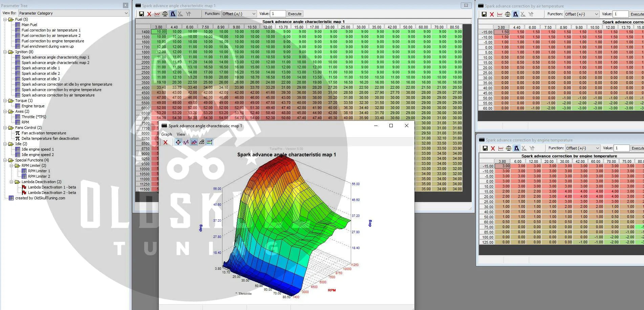Image resolution: width=644 pixels, height=310 pixels.
Task: Toggle the highlighted metronome icon in the map 1 toolbar
Action: pos(173,14)
